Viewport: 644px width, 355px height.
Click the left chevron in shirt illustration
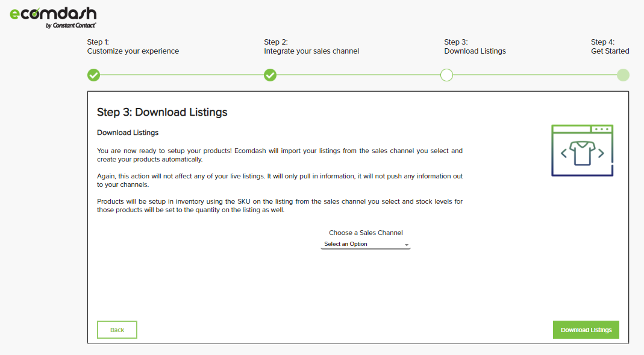[x=564, y=154]
